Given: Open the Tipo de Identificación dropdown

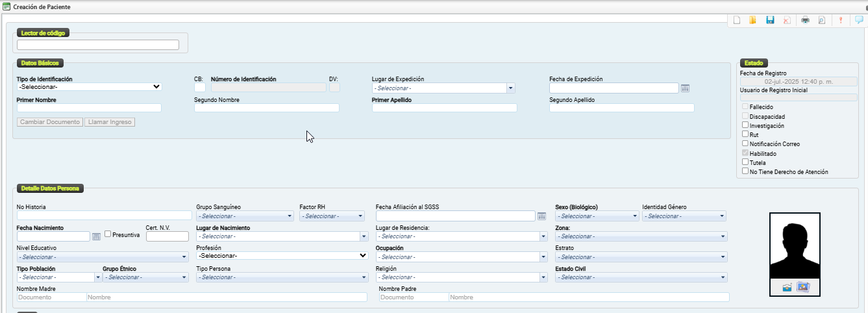Looking at the screenshot, I should [90, 86].
